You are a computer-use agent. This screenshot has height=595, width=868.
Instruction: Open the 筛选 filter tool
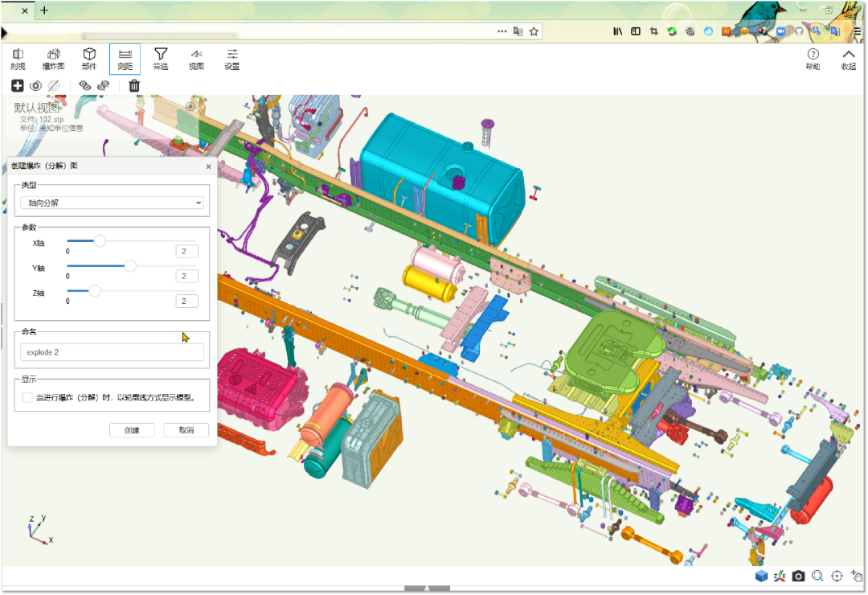click(x=161, y=59)
